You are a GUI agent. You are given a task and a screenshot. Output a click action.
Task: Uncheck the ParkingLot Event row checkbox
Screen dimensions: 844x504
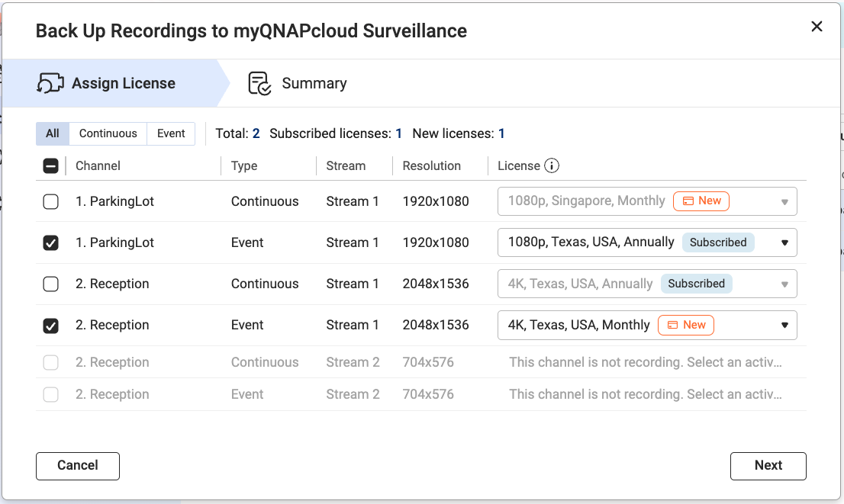50,243
